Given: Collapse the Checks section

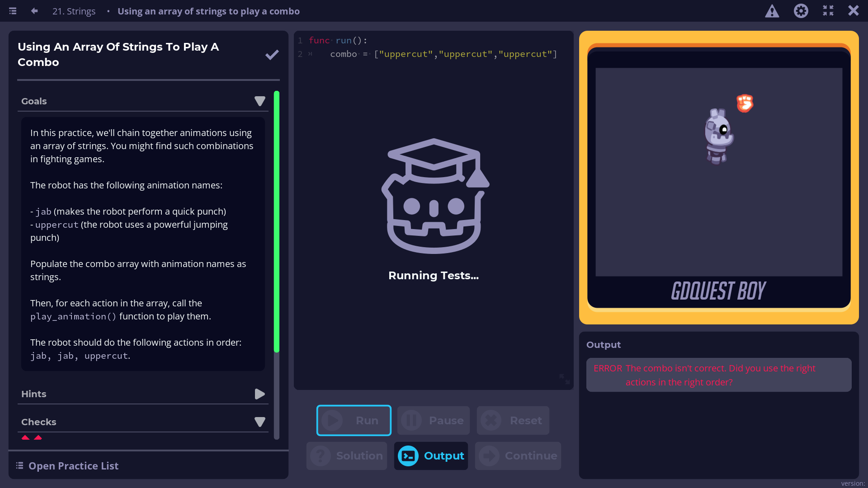Looking at the screenshot, I should click(259, 422).
